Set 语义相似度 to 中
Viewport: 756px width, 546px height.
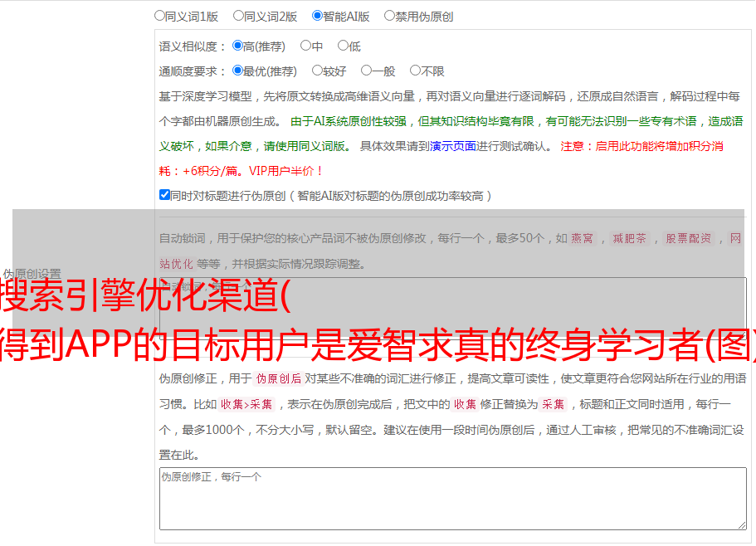click(x=305, y=46)
